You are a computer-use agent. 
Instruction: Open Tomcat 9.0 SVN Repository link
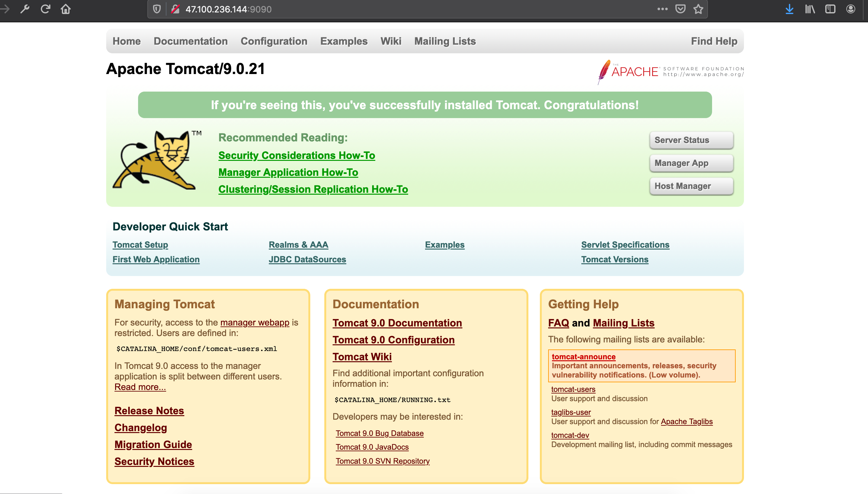[383, 461]
